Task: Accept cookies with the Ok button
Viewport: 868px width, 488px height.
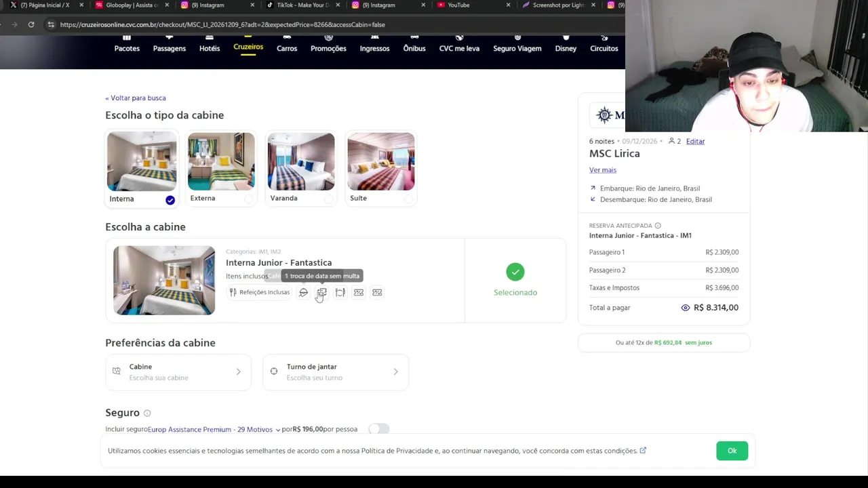Action: (x=732, y=451)
